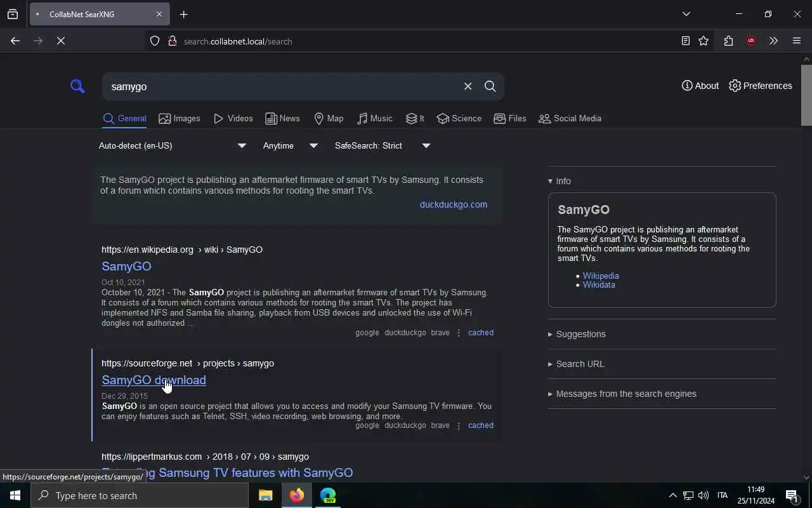Show more toolbar tools chevron

point(773,41)
